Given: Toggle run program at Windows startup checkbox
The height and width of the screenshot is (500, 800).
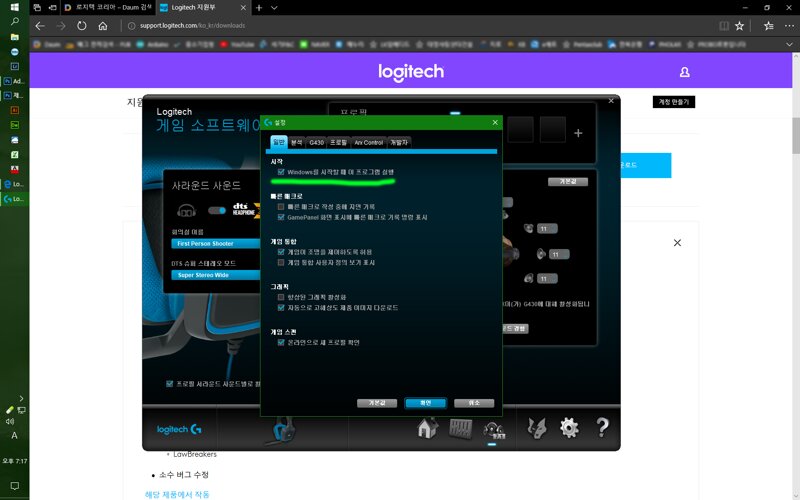Looking at the screenshot, I should point(281,172).
